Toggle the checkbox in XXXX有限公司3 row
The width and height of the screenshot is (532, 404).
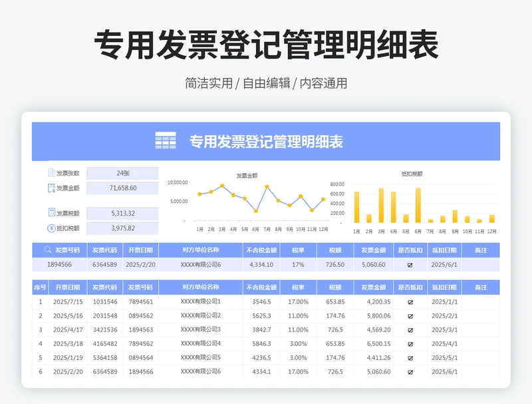[410, 330]
